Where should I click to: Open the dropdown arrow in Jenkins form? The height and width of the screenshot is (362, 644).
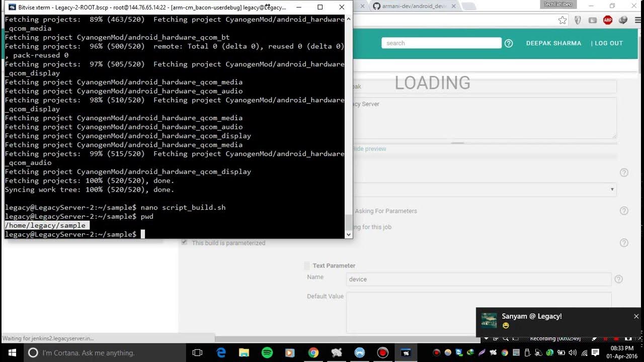click(x=612, y=190)
